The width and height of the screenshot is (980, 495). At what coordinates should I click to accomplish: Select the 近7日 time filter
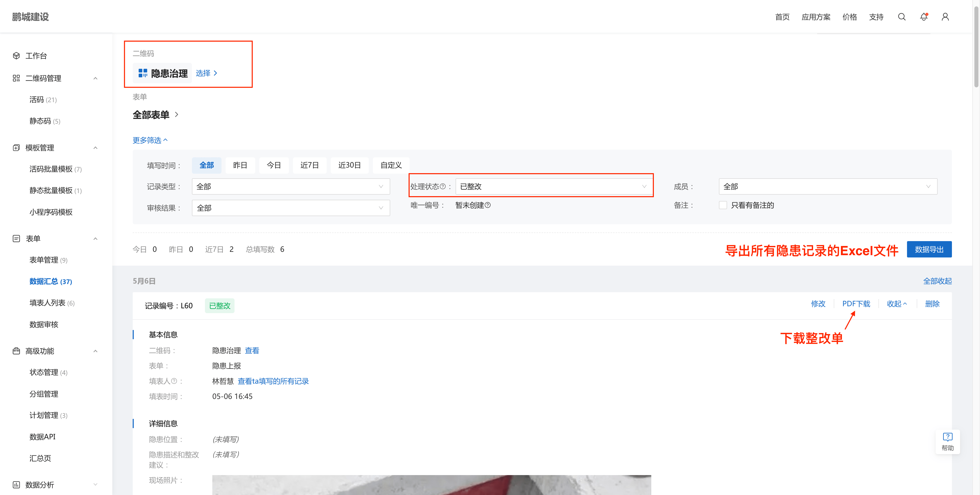point(309,165)
